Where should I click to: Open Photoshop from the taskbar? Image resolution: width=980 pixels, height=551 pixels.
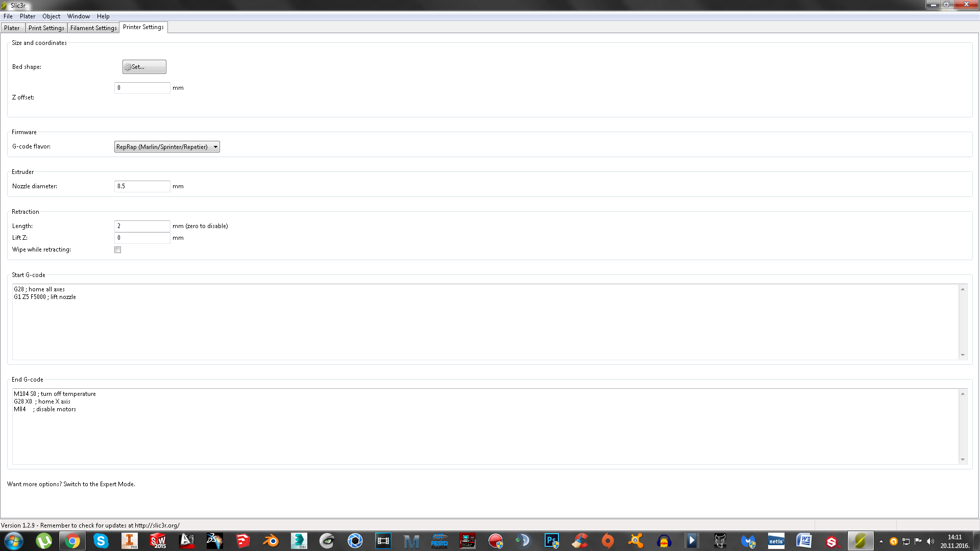pos(551,541)
